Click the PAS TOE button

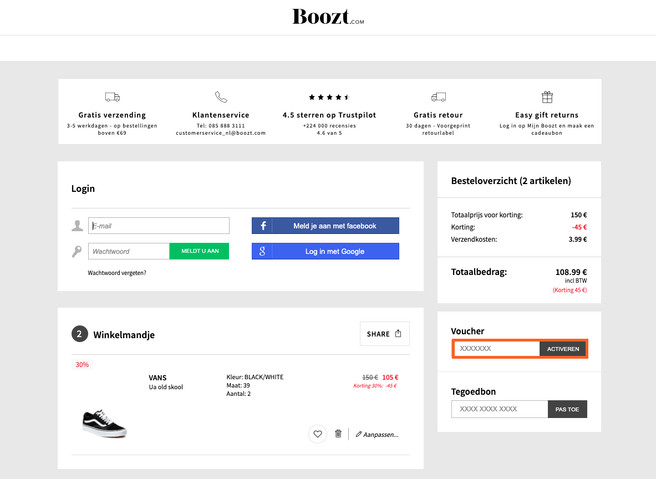tap(567, 409)
